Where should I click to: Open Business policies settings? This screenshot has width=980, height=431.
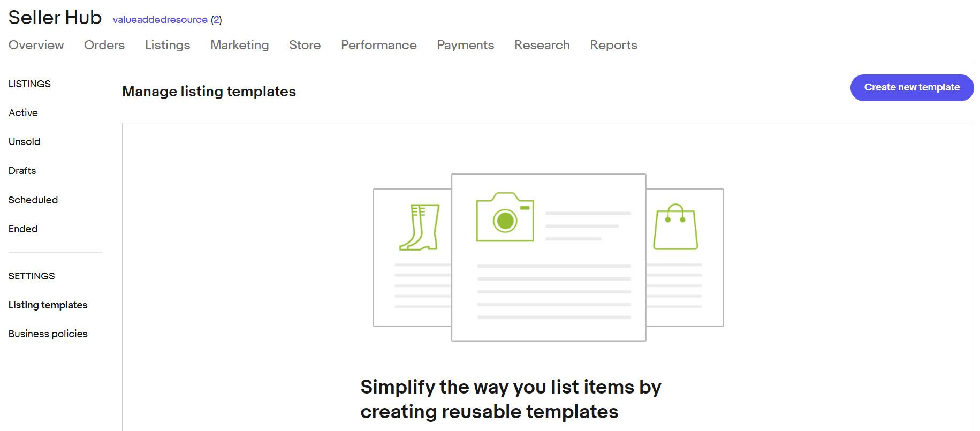click(48, 334)
